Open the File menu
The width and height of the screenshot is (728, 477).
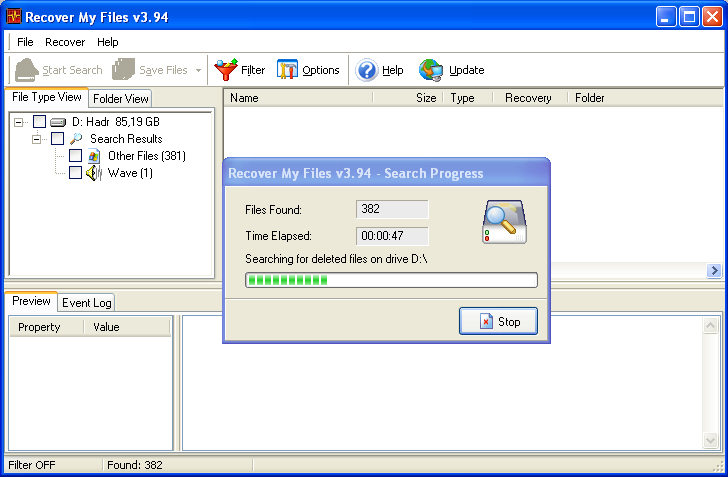click(x=25, y=42)
